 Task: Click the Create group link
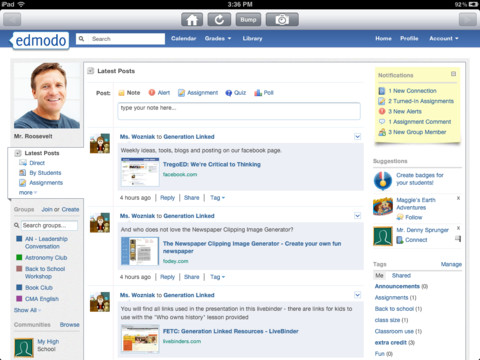pos(70,209)
